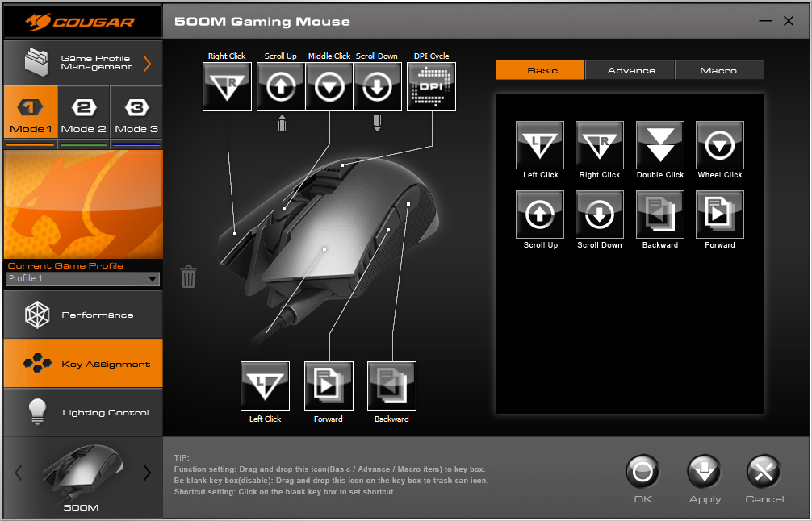Switch to Mode 2

[83, 114]
